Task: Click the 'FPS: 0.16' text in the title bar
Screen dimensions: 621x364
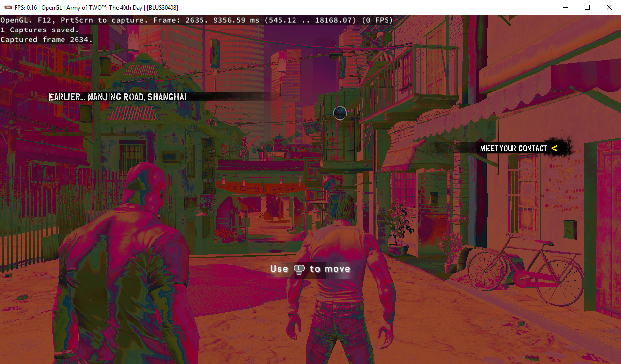Action: [27, 7]
